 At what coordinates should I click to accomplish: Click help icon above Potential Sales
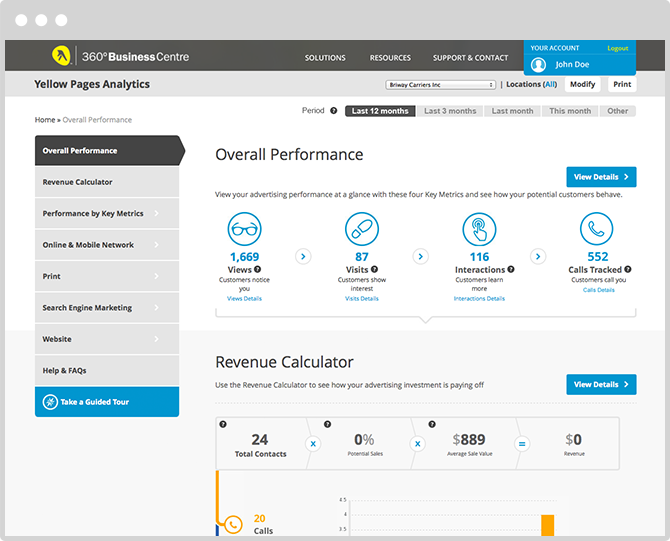pos(327,424)
